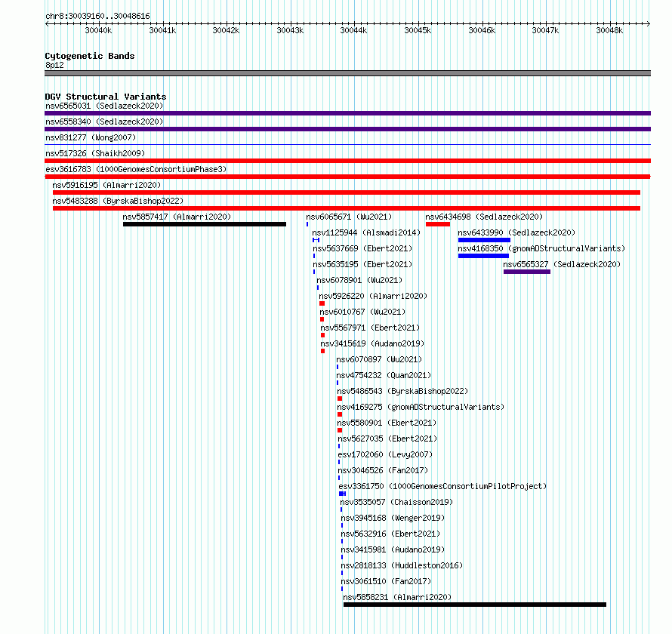Click nsv5580901 (Ebert2021) label
672x634 pixels.
387,423
